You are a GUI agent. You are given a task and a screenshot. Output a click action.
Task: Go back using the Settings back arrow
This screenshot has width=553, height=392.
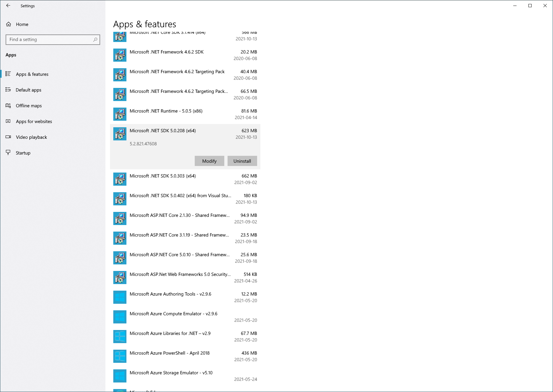8,6
